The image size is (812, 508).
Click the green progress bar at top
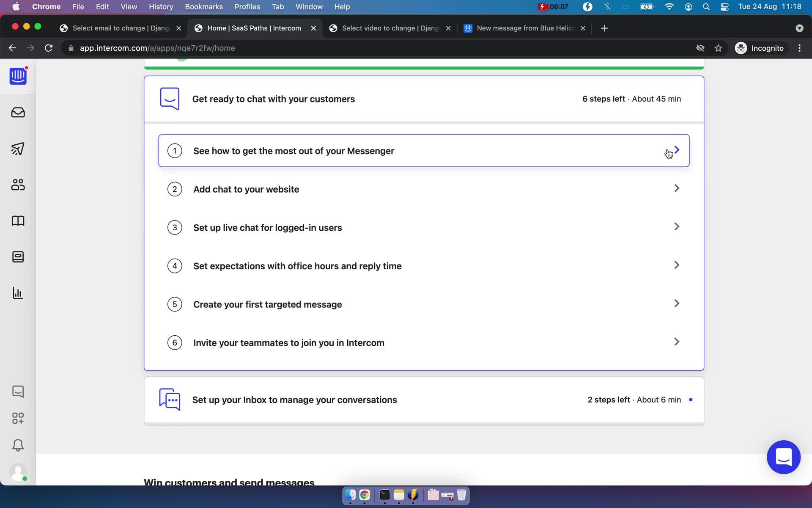(424, 65)
